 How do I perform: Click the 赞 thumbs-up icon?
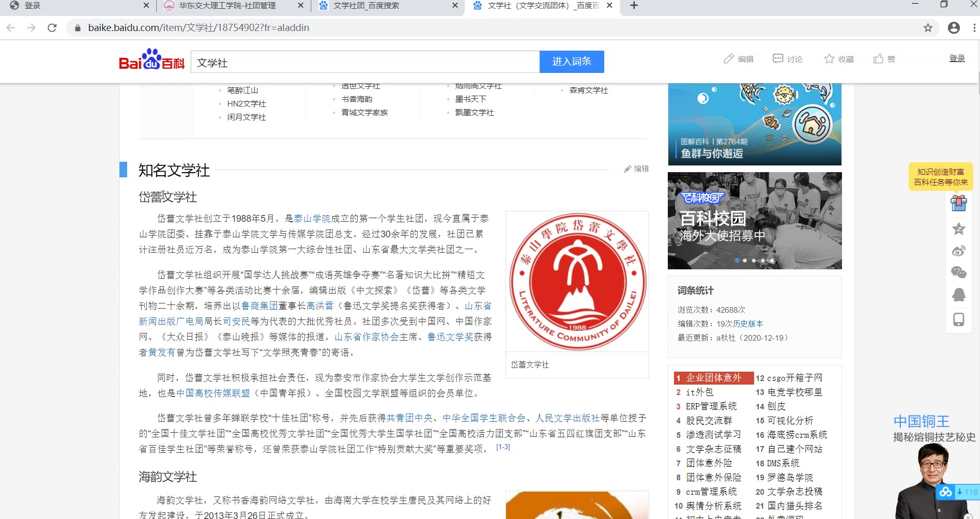[884, 59]
